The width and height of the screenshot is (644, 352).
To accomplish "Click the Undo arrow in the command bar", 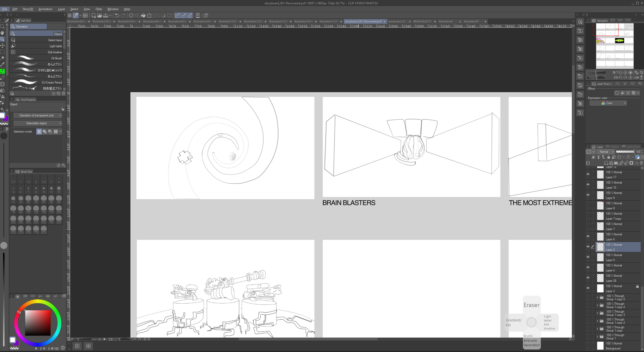I will pos(117,15).
